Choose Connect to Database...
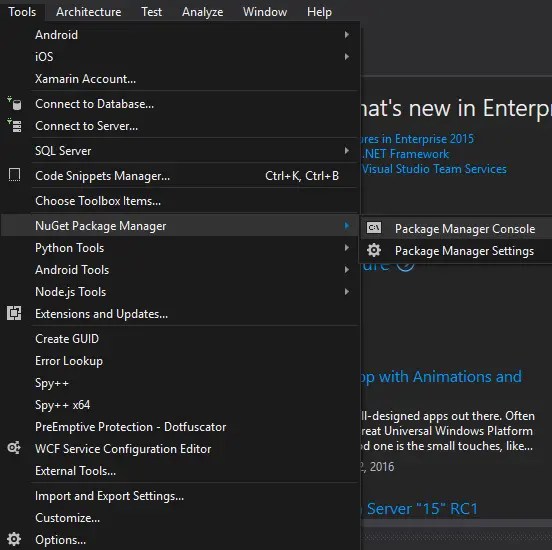The width and height of the screenshot is (552, 550). (180, 104)
